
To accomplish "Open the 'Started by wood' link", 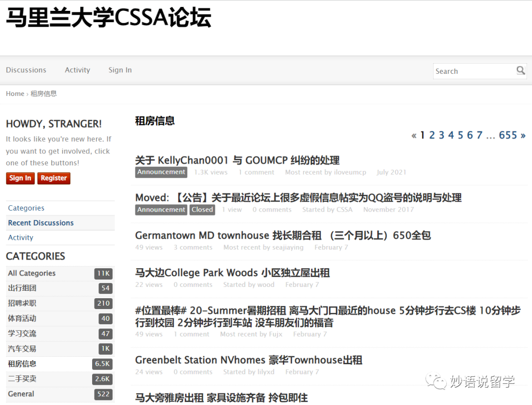I will pyautogui.click(x=249, y=285).
